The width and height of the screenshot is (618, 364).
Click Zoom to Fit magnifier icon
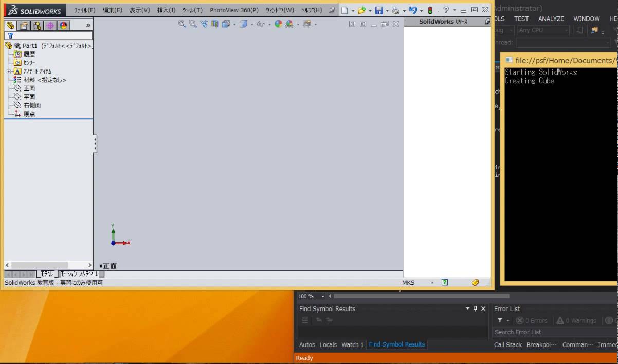click(x=182, y=24)
